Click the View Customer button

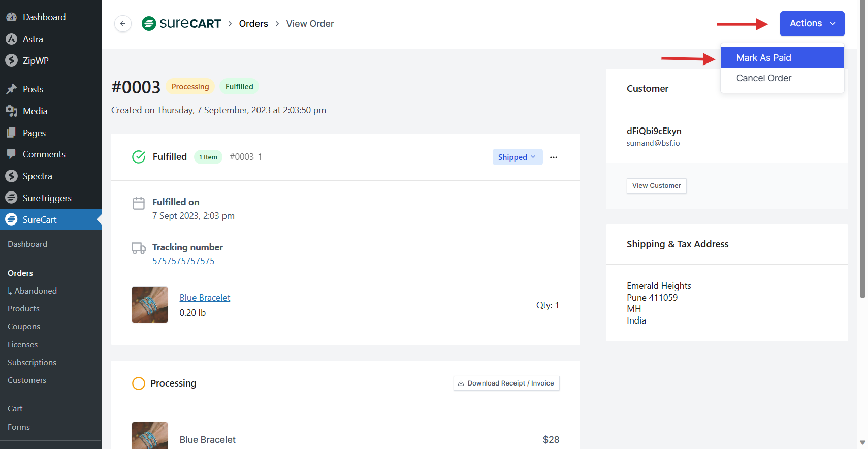coord(656,186)
